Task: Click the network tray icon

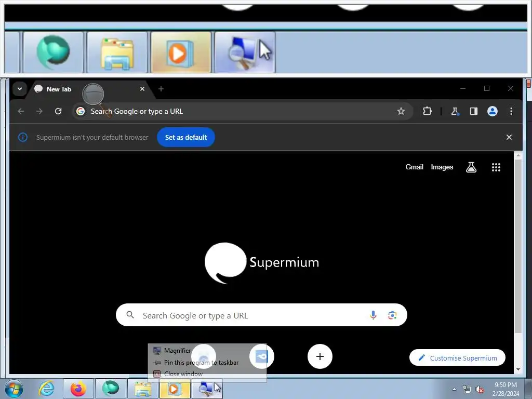Action: [467, 389]
